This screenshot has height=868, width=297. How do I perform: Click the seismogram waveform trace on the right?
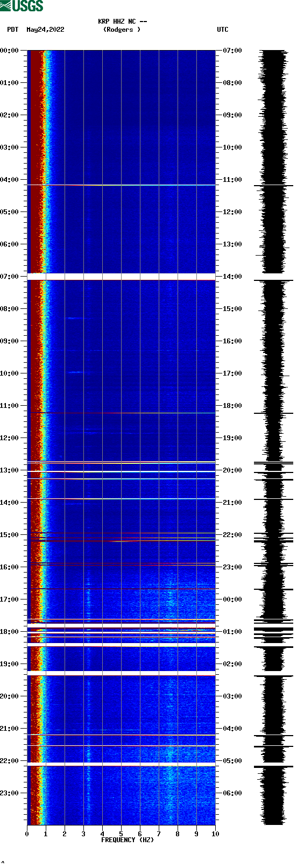(273, 437)
